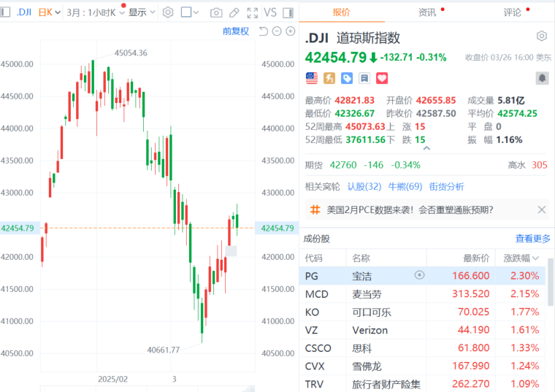Open chart settings gear in toolbar
Viewport: 555px width, 392px height.
click(168, 12)
